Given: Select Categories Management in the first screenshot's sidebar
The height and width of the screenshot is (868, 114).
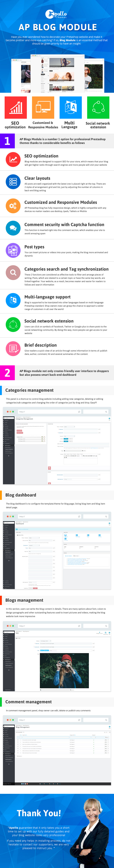Looking at the screenshot, I should point(9,449).
